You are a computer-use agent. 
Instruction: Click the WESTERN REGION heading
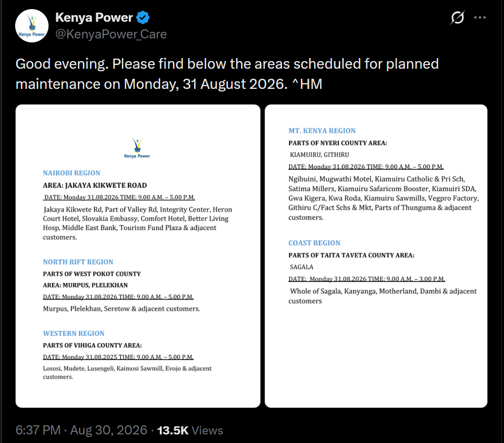coord(74,333)
